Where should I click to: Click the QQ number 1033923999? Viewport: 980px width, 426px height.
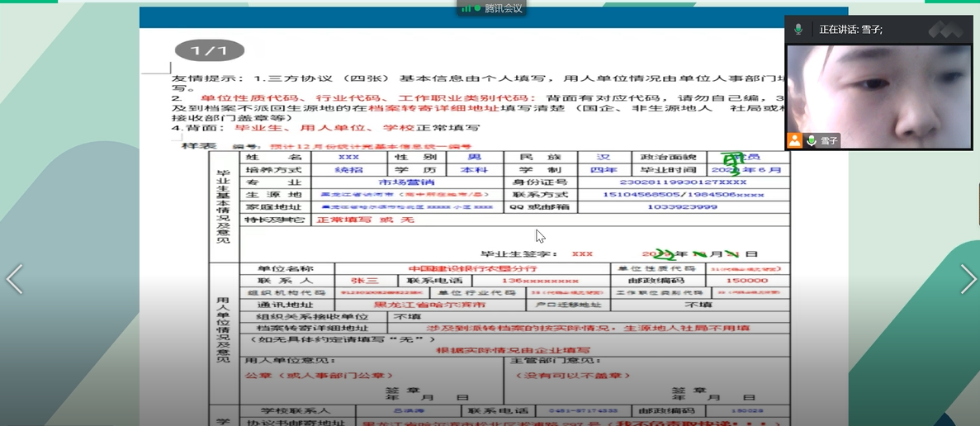tap(682, 206)
